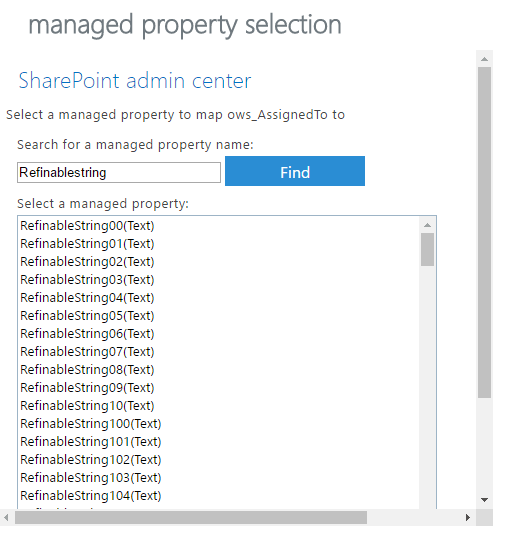Screen dimensions: 520x533
Task: Choose RefinableString07(Text) entry
Action: point(87,352)
